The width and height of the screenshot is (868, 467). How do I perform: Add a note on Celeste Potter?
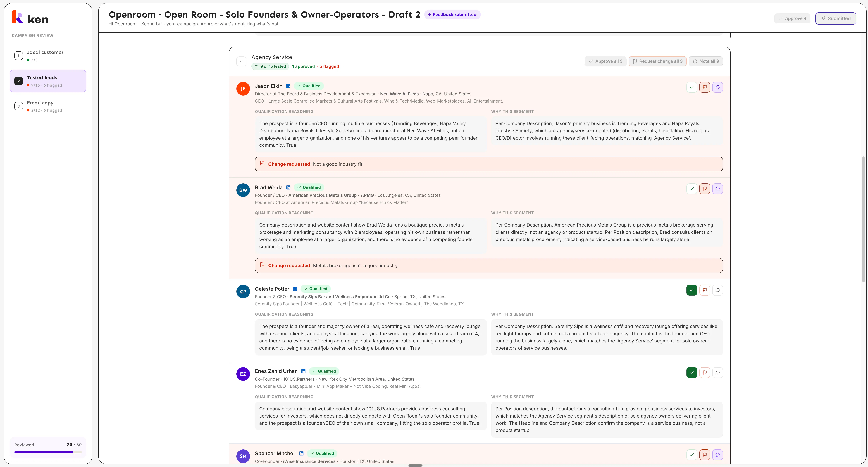717,290
